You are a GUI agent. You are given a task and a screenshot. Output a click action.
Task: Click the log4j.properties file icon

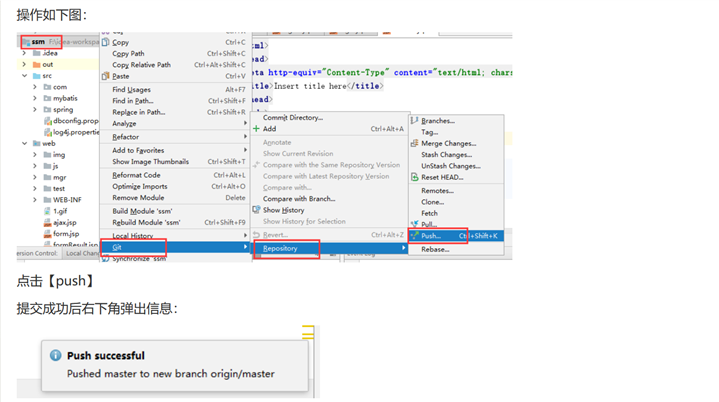tap(48, 132)
